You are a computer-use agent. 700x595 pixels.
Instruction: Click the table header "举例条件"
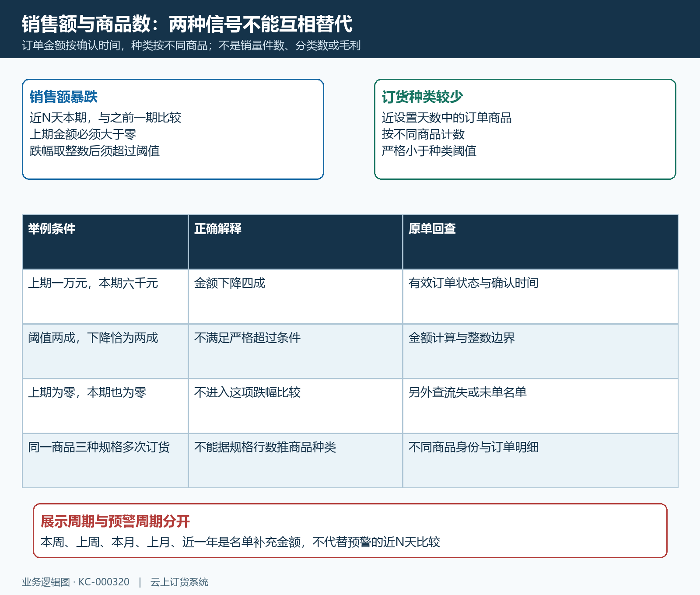[x=105, y=242]
